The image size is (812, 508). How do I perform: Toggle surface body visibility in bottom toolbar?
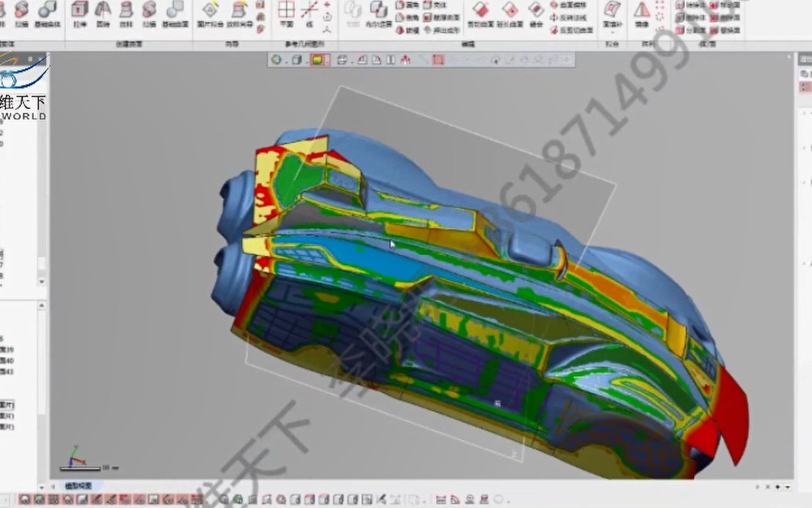(x=68, y=499)
